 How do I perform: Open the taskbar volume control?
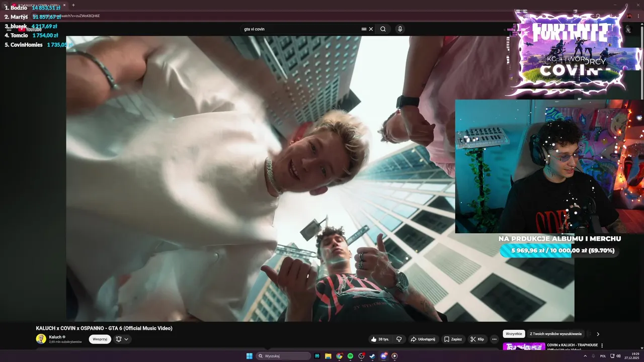(618, 356)
